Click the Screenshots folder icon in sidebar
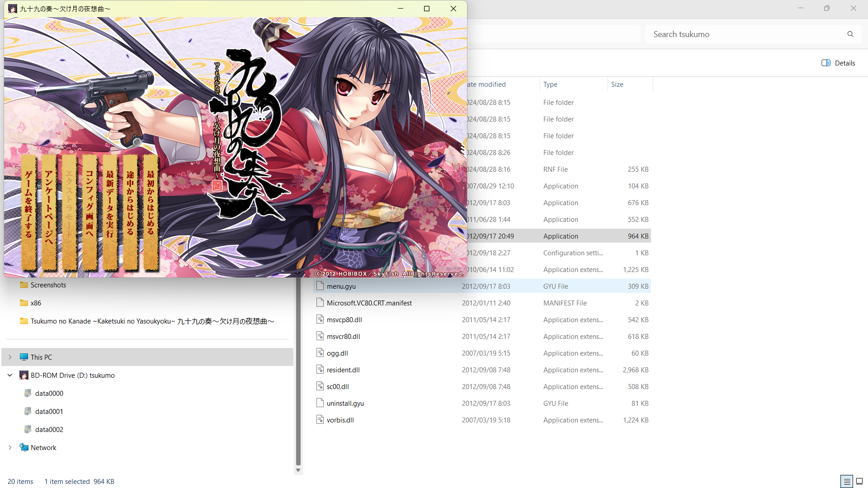This screenshot has width=868, height=488. tap(24, 285)
